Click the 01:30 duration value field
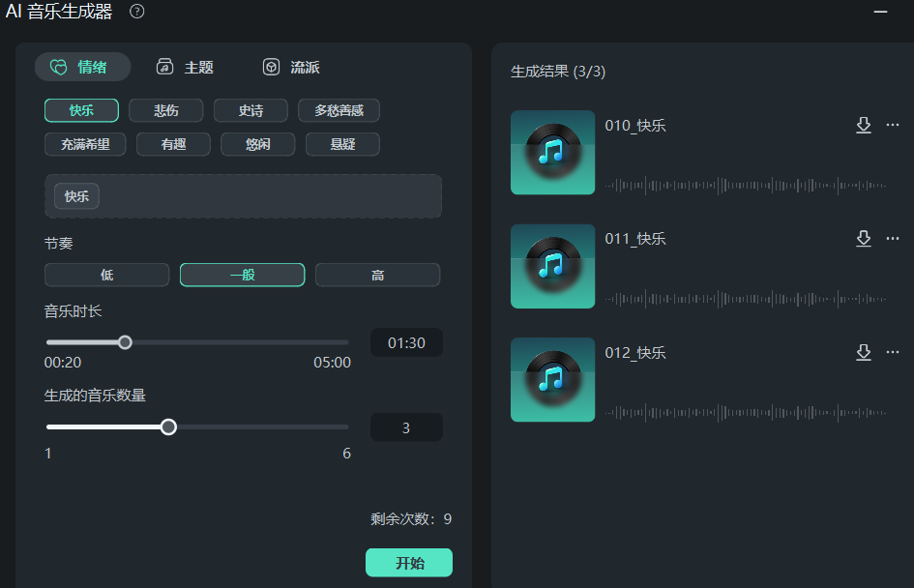The width and height of the screenshot is (914, 588). click(x=406, y=342)
